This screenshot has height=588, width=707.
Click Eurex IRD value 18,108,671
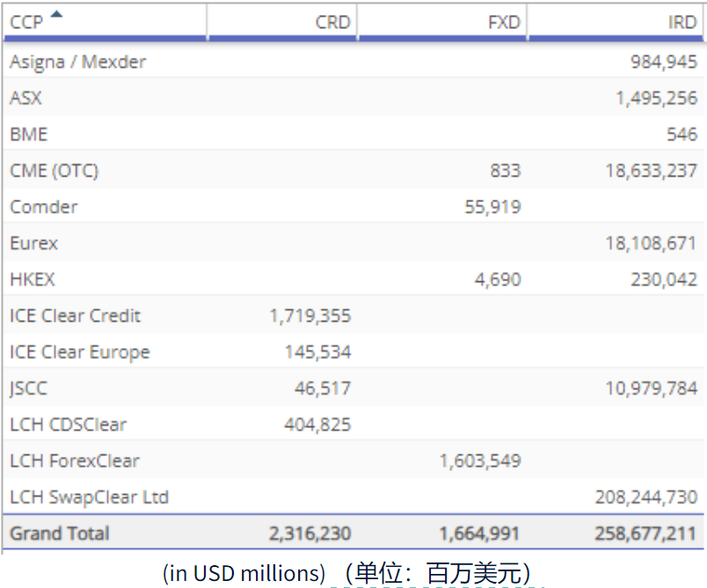(x=651, y=243)
